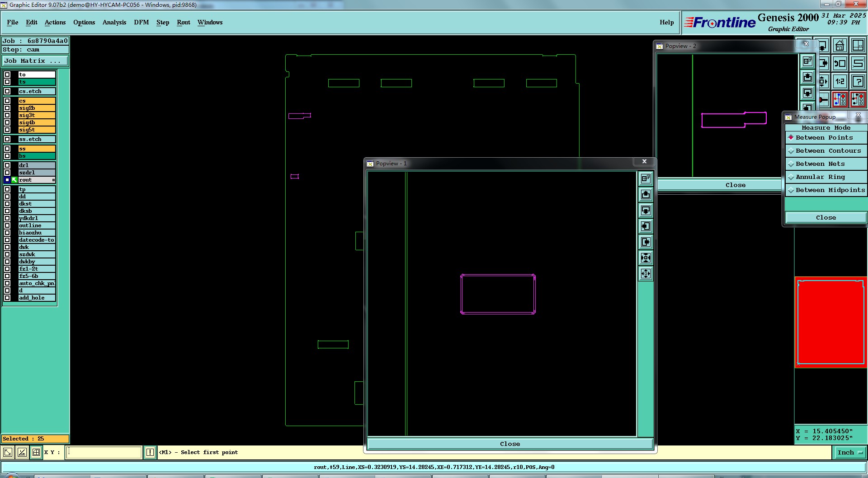The height and width of the screenshot is (478, 868).
Task: Select Between Contours measure mode
Action: pyautogui.click(x=826, y=150)
